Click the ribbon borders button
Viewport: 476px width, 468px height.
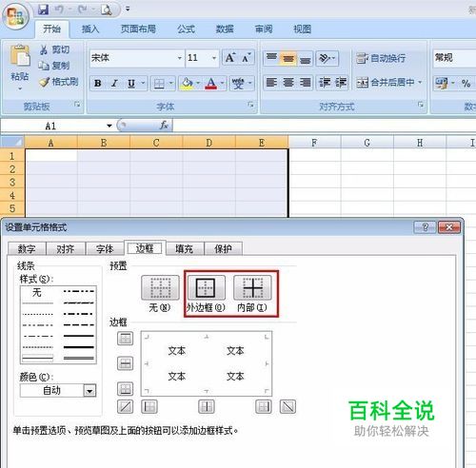[159, 84]
